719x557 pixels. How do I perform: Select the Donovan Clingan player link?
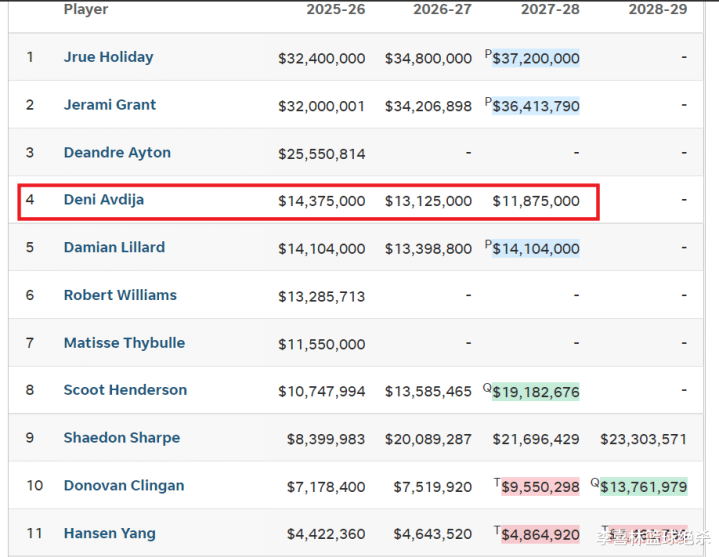(124, 486)
